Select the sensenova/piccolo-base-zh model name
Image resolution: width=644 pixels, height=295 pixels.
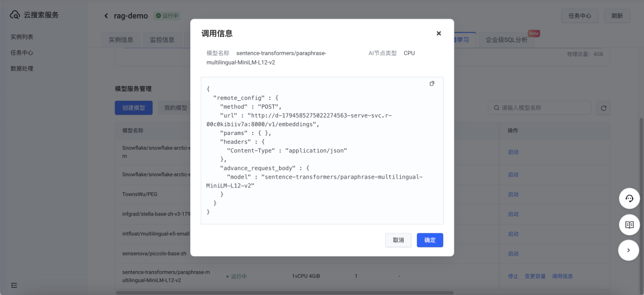point(154,253)
